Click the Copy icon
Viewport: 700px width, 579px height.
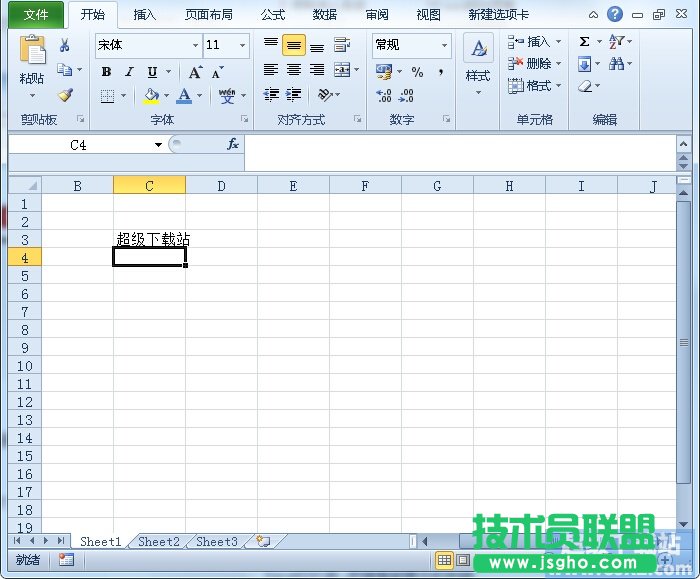[65, 70]
